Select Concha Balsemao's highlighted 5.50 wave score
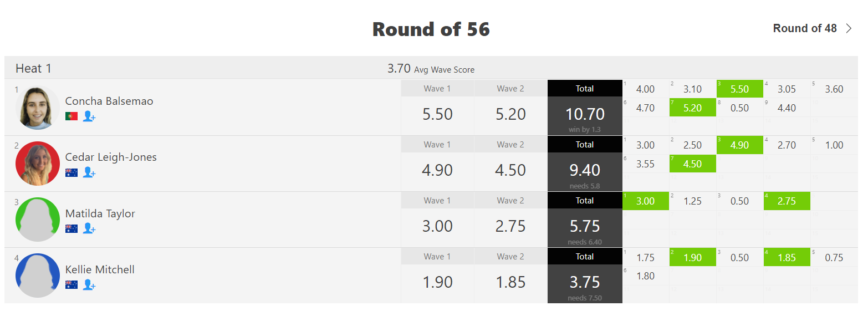 tap(740, 89)
